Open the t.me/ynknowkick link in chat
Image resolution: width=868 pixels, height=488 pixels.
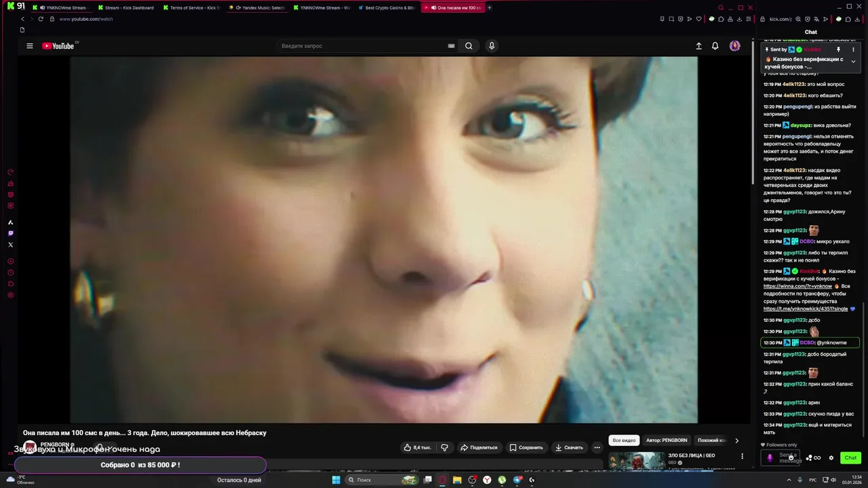pos(806,308)
